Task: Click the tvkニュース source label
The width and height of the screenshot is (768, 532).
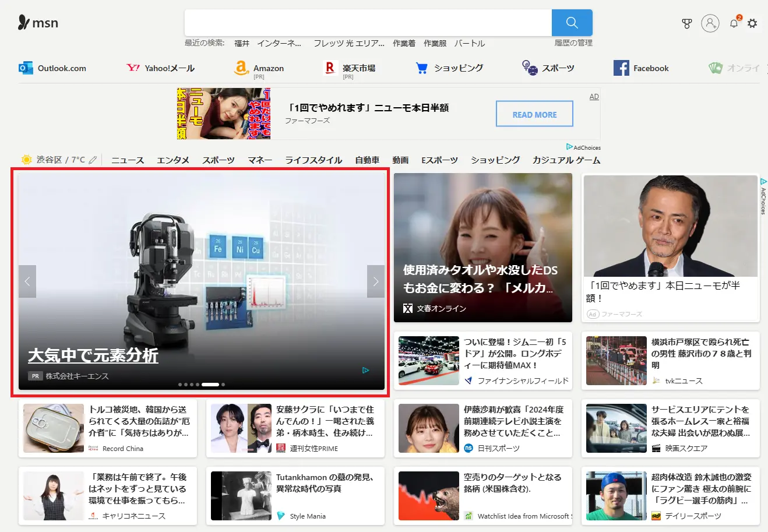Action: pyautogui.click(x=684, y=380)
